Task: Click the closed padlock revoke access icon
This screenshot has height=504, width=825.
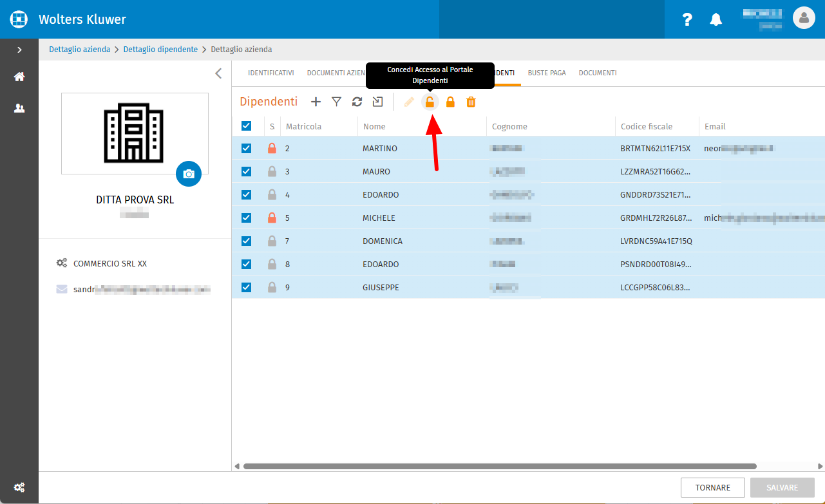Action: coord(451,102)
